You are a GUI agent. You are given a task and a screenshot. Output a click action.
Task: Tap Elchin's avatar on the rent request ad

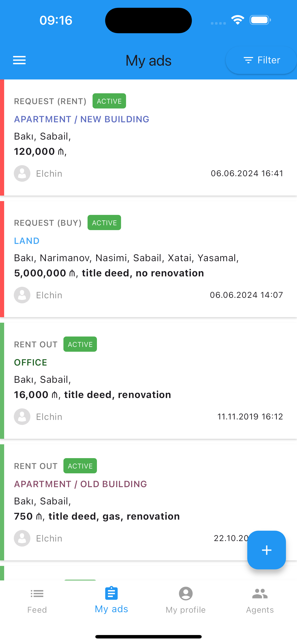[x=22, y=173]
